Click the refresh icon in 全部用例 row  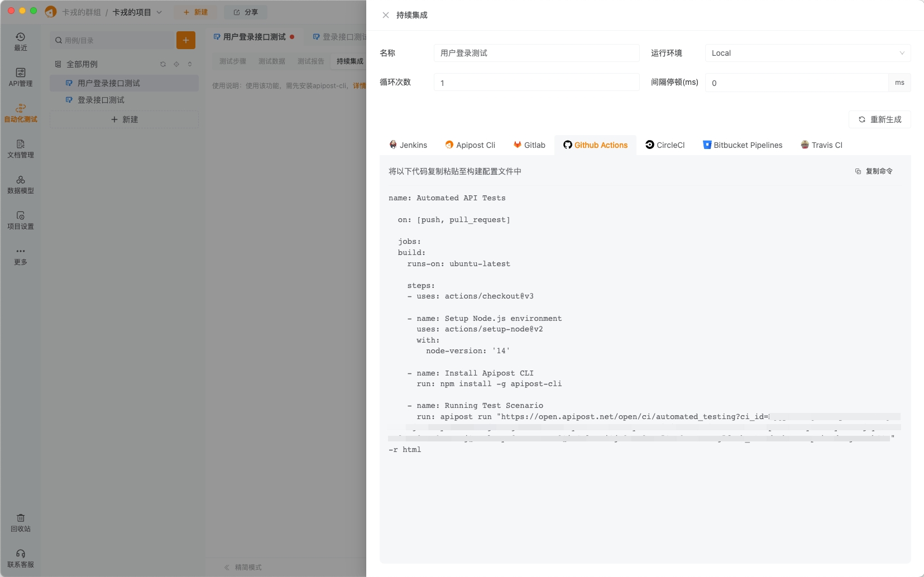[x=163, y=64]
